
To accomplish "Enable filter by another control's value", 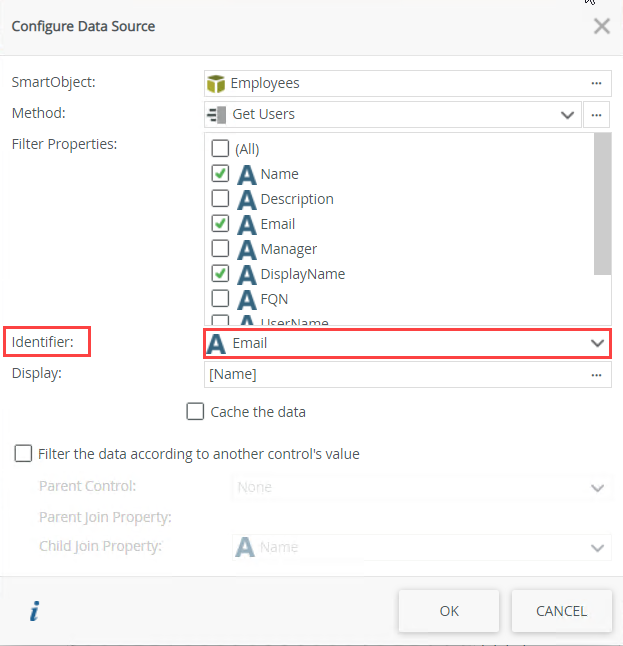I will pyautogui.click(x=23, y=453).
